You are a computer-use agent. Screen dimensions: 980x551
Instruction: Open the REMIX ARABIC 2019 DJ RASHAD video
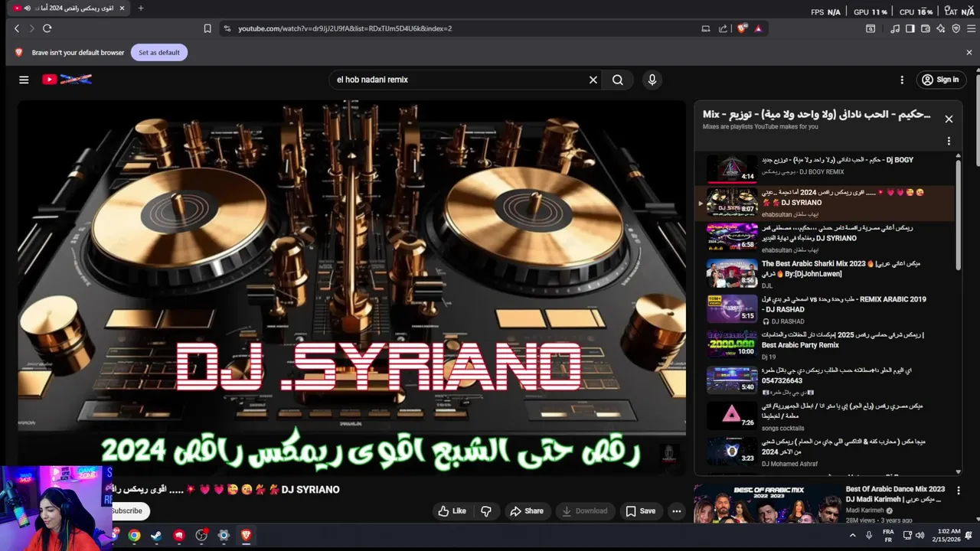[x=825, y=309]
